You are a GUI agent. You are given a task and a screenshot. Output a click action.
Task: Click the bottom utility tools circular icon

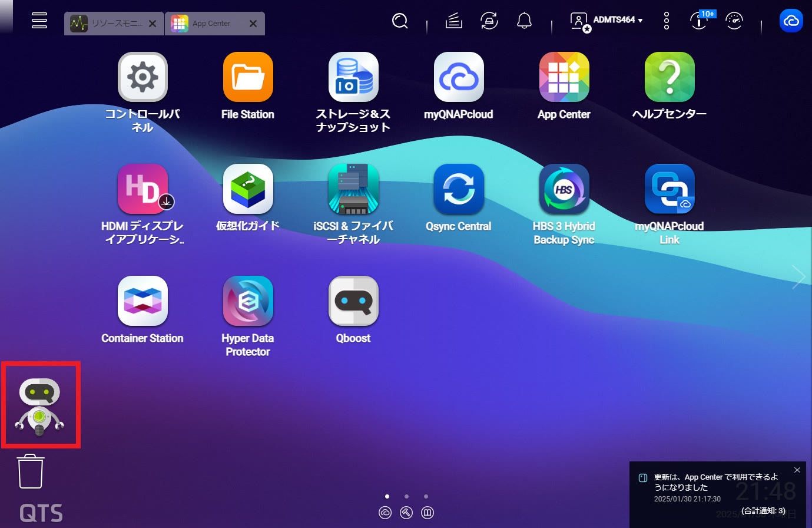pos(406,513)
